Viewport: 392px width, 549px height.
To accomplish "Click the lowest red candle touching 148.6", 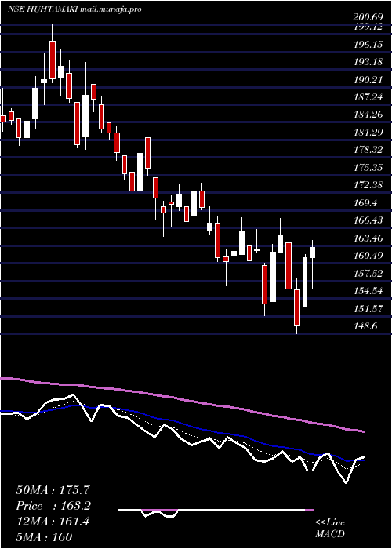I will point(297,307).
